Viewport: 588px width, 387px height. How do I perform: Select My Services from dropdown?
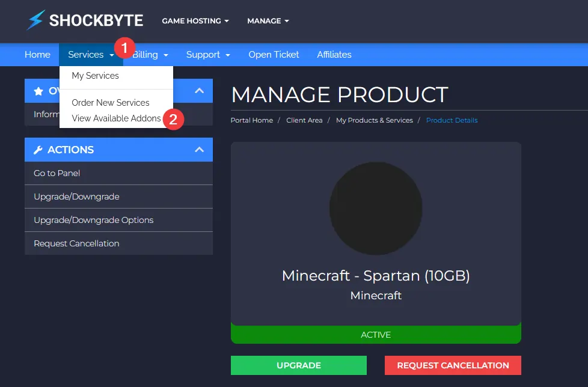coord(95,76)
